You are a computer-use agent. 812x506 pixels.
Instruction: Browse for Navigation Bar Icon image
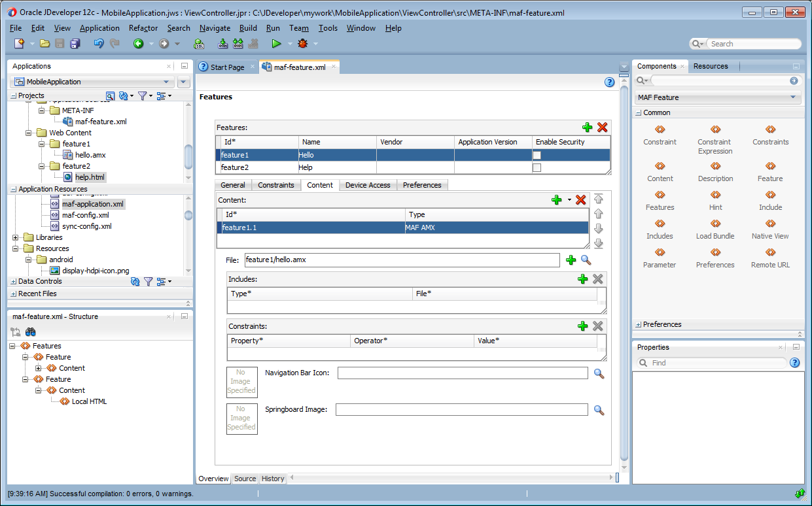coord(599,373)
